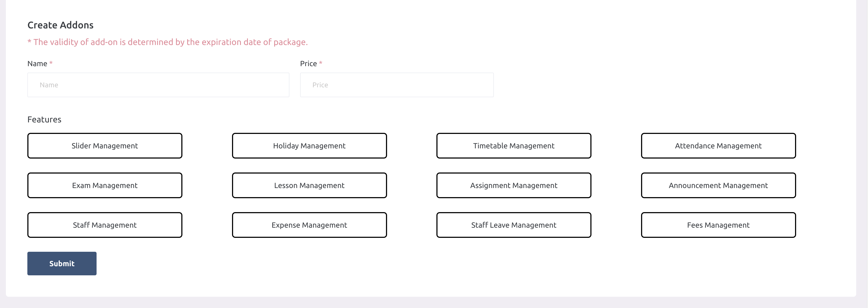The width and height of the screenshot is (868, 308).
Task: Toggle the Holiday Management feature
Action: [x=309, y=145]
